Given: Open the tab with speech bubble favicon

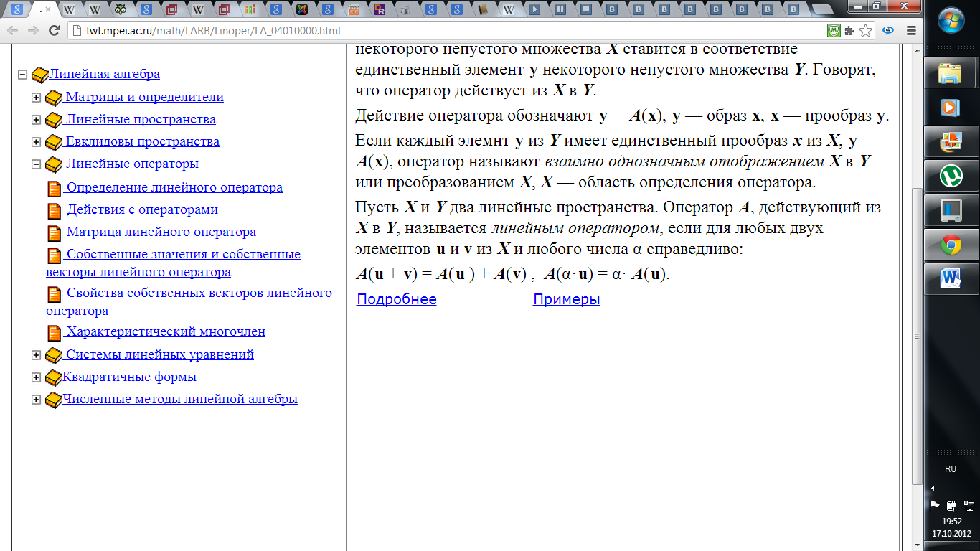Looking at the screenshot, I should pyautogui.click(x=586, y=10).
